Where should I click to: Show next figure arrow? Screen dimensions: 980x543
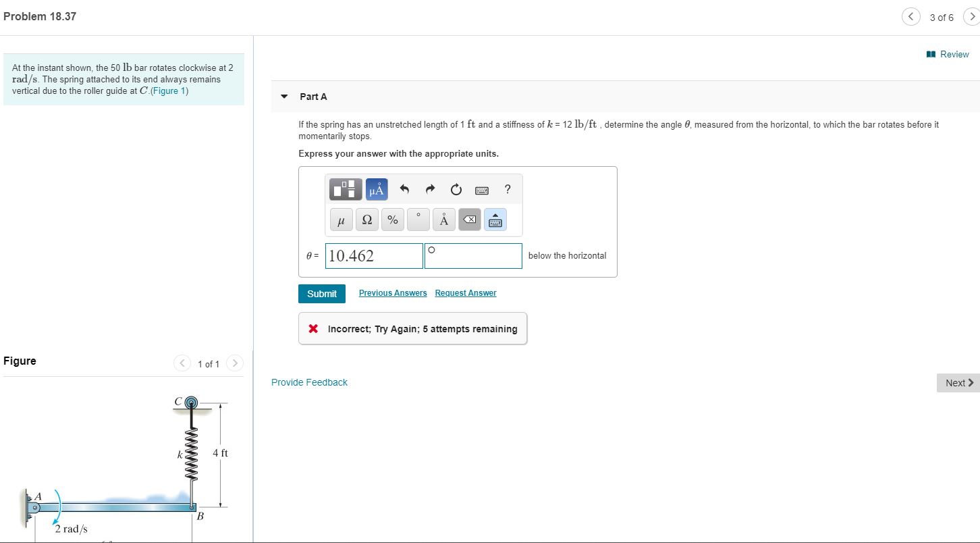click(x=234, y=363)
